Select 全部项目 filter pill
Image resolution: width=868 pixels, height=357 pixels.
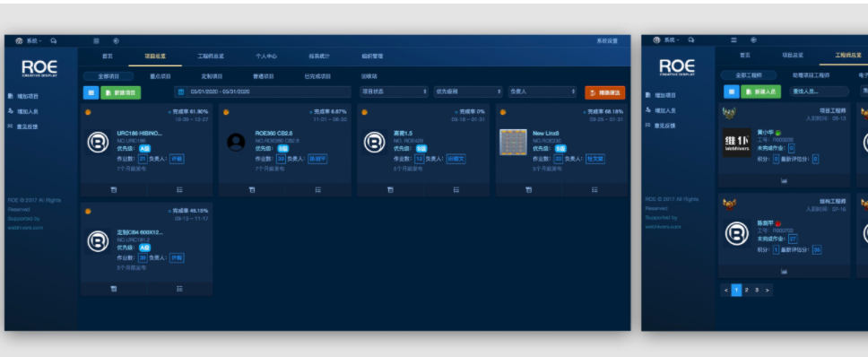point(108,76)
